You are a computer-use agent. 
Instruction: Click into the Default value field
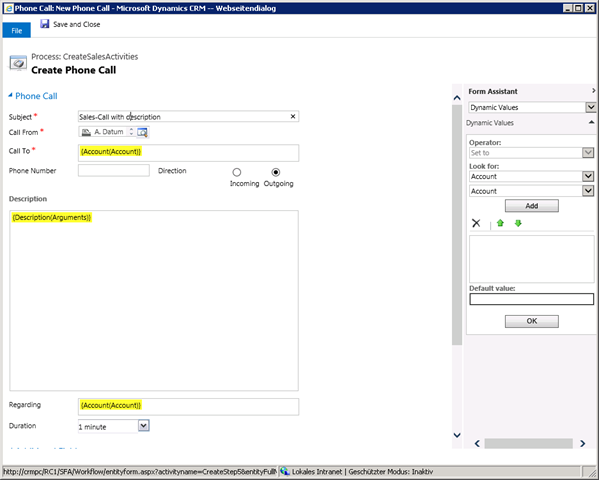coord(531,299)
